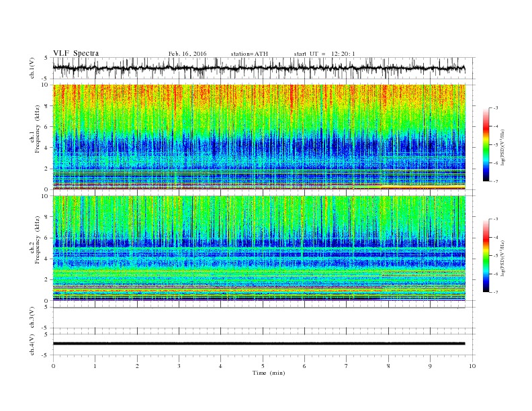This screenshot has width=532, height=411.
Task: Click the 1 label on the Time axis
Action: (95, 366)
